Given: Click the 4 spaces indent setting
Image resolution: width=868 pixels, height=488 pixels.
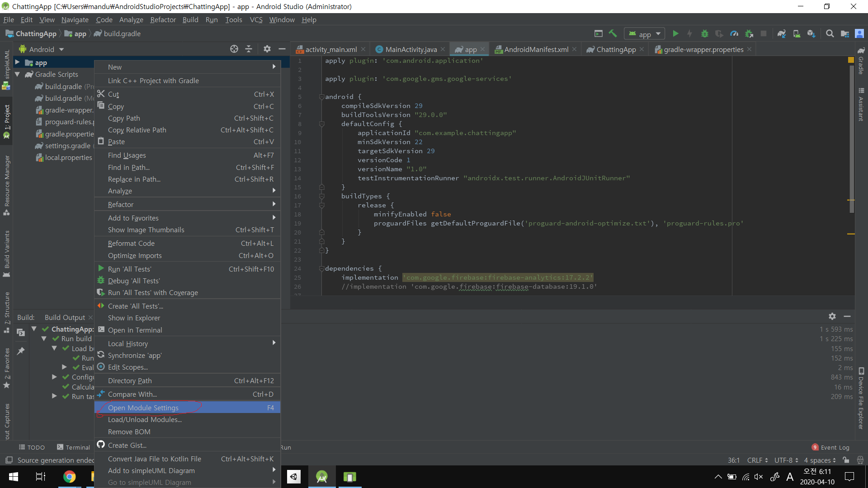Looking at the screenshot, I should pyautogui.click(x=820, y=460).
